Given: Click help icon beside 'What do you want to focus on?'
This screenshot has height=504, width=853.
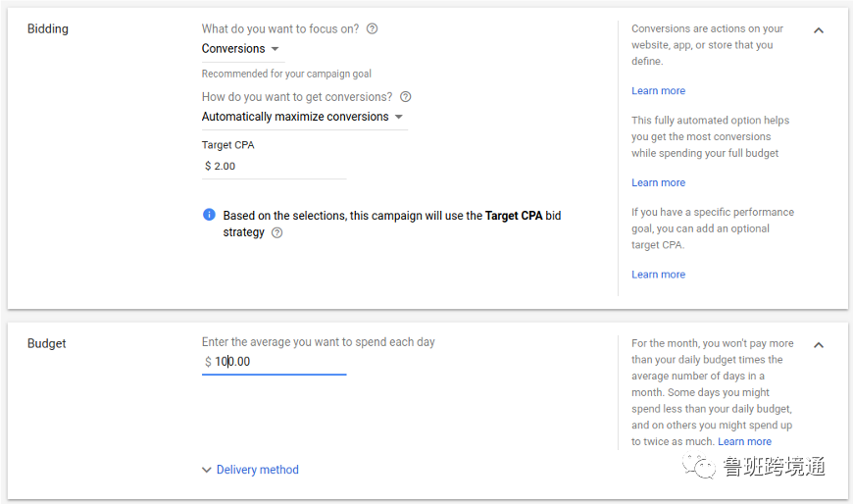Looking at the screenshot, I should click(x=372, y=28).
